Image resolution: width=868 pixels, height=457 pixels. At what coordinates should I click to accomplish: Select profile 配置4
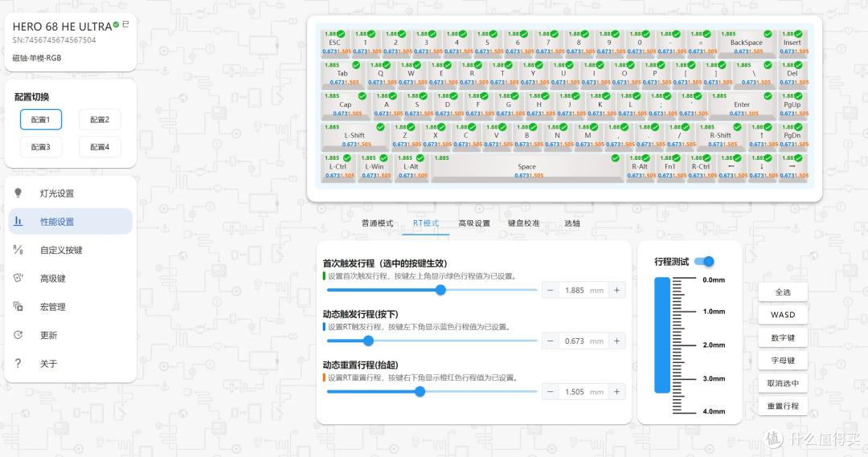[x=100, y=147]
